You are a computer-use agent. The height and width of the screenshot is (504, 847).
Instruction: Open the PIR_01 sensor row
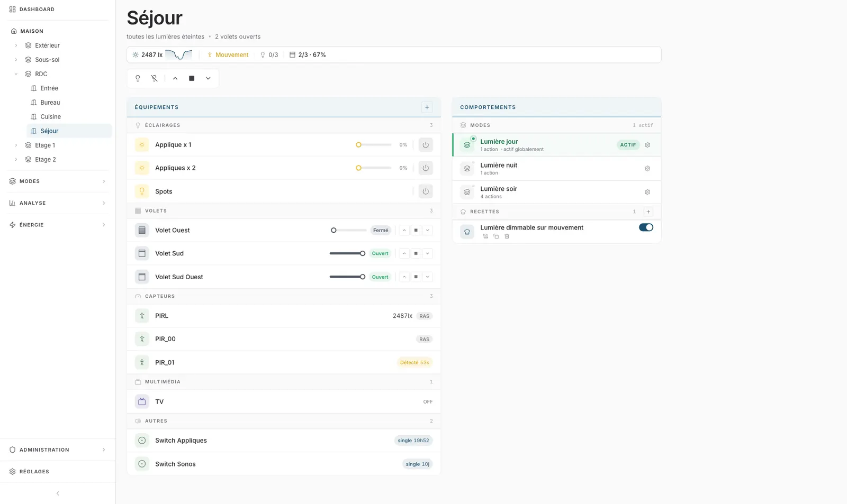click(x=284, y=362)
